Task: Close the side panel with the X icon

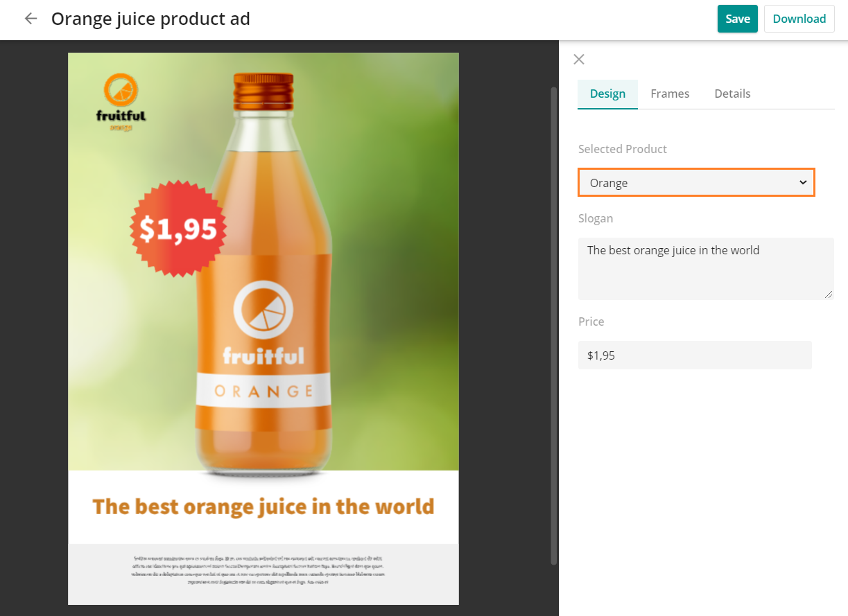Action: pyautogui.click(x=579, y=60)
